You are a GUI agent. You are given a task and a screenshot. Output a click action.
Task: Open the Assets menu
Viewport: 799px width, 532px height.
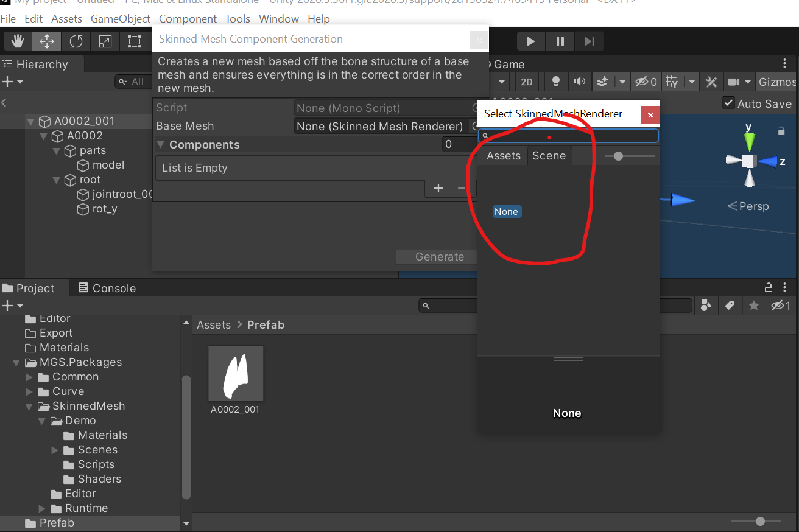pos(66,19)
